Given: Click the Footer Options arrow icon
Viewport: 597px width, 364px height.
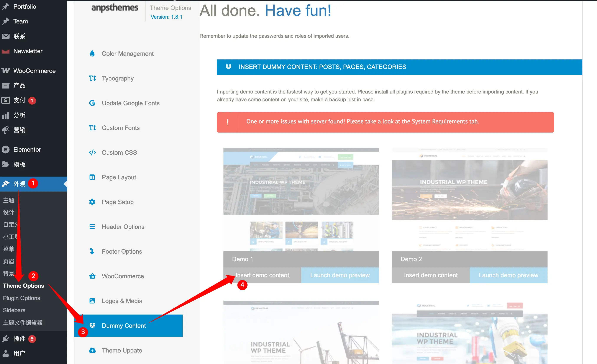Looking at the screenshot, I should pyautogui.click(x=92, y=251).
